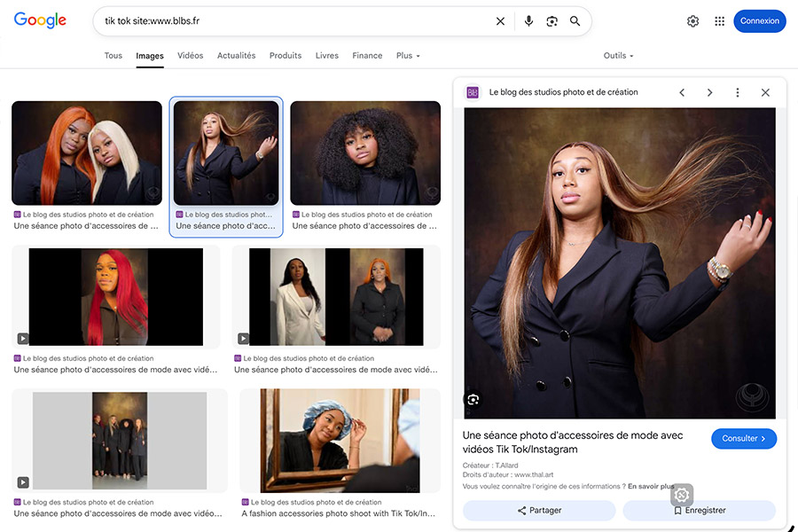Click the Enregistrer save button
798x532 pixels.
(700, 510)
